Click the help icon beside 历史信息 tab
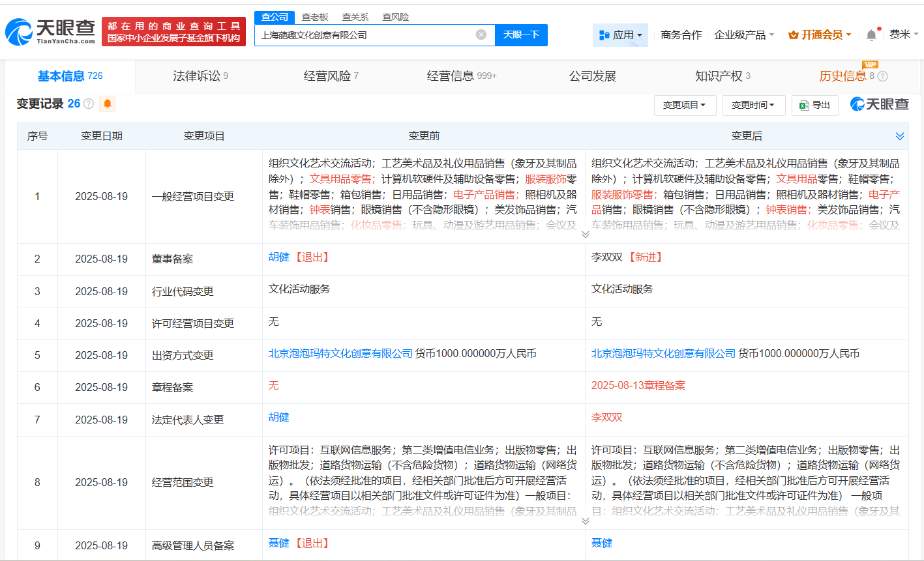 (883, 76)
